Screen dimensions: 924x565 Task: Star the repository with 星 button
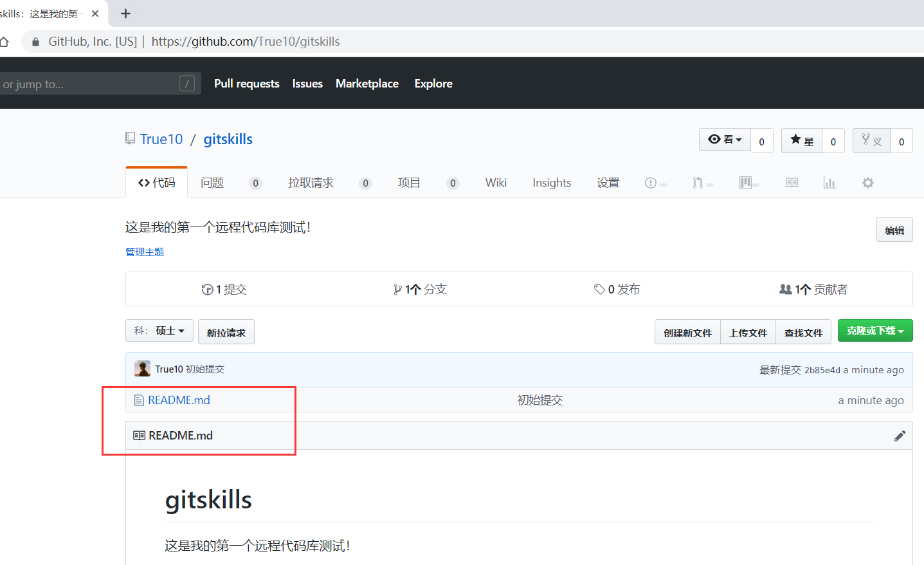802,140
